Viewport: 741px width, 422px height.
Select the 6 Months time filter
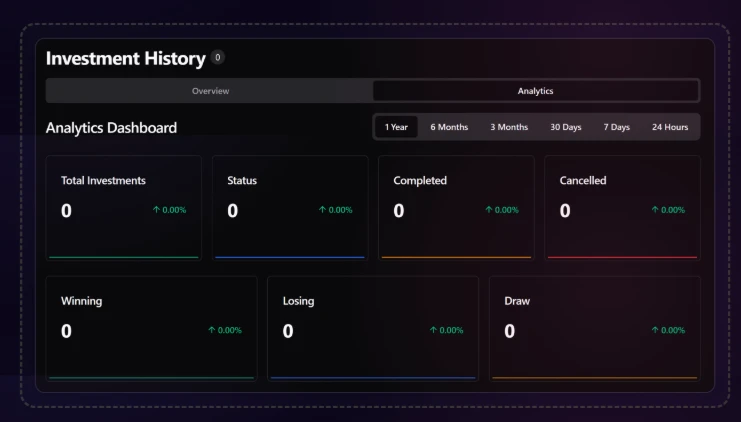[x=449, y=127]
